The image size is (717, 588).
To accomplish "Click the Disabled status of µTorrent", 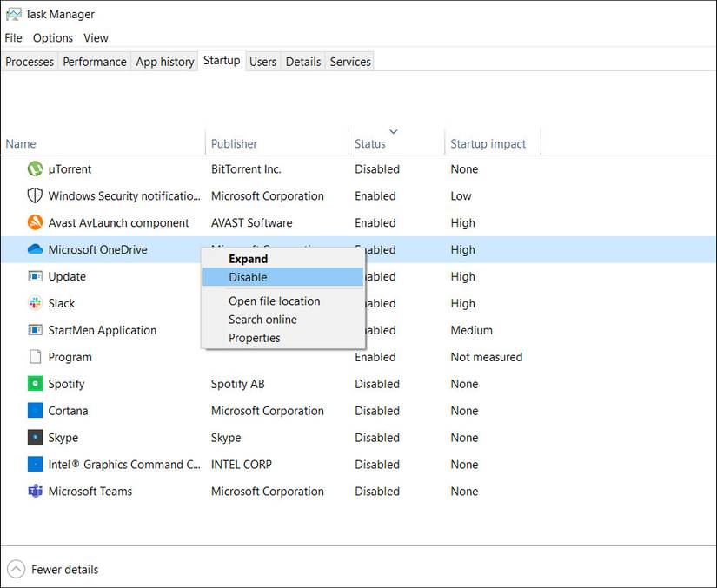I will pyautogui.click(x=377, y=169).
